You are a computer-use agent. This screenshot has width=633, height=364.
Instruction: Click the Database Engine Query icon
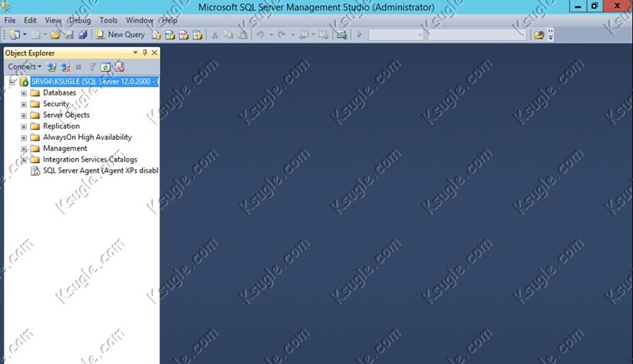coord(157,35)
